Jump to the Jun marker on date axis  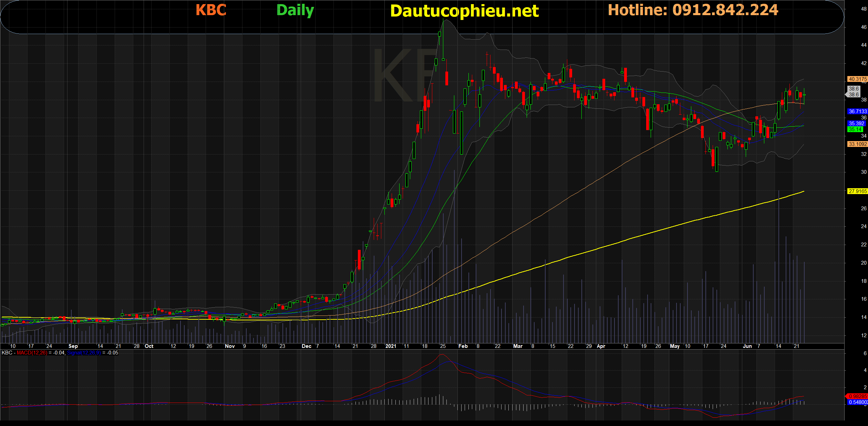(x=747, y=346)
